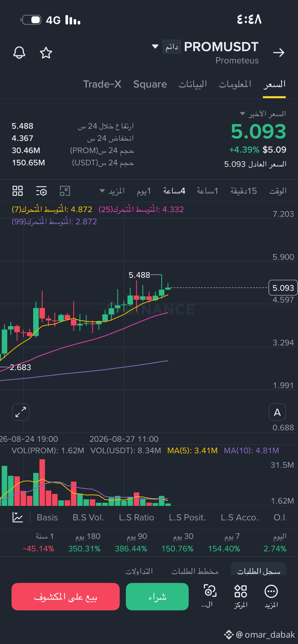
Task: Expand chart to fullscreen with diagonal arrows
Action: click(x=21, y=412)
